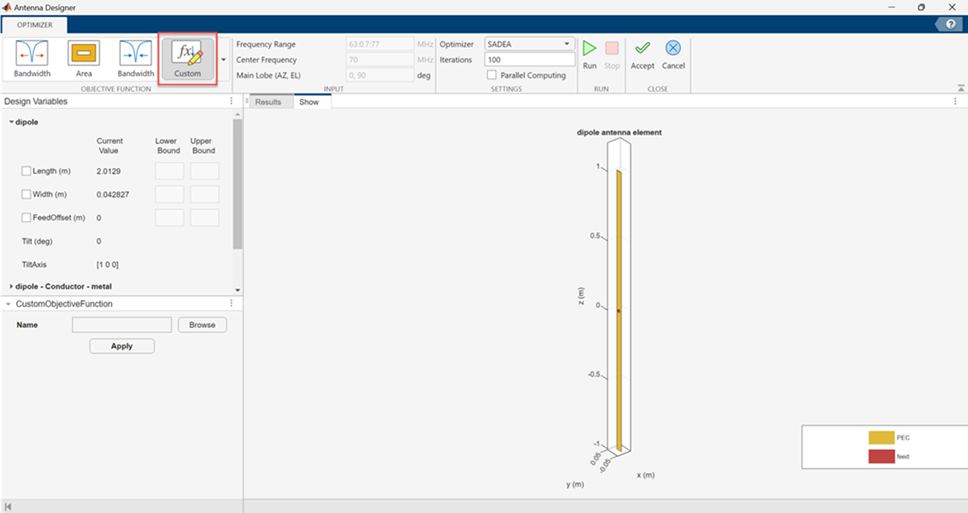Expand dipole - Conductor - metal section
Screen dimensions: 968x513
11,286
